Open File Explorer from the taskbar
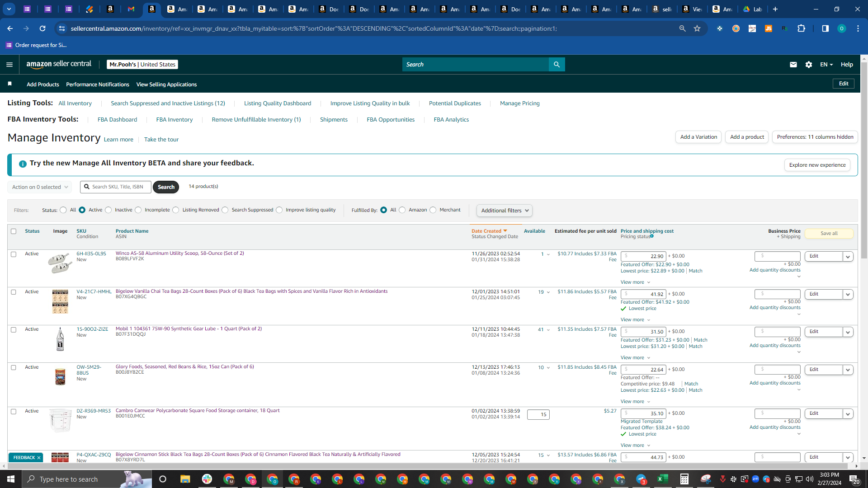The height and width of the screenshot is (488, 868). [x=185, y=479]
